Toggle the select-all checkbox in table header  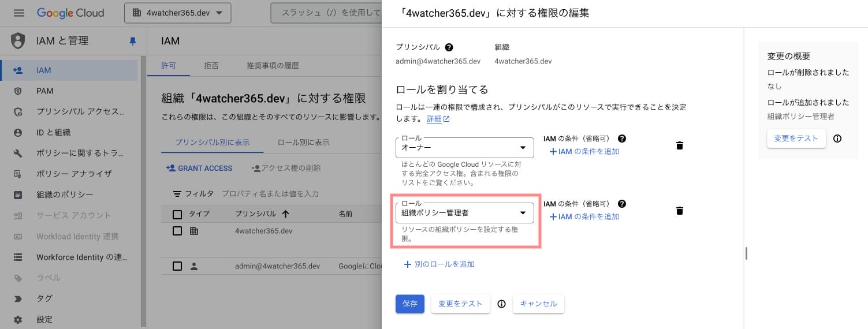(177, 214)
